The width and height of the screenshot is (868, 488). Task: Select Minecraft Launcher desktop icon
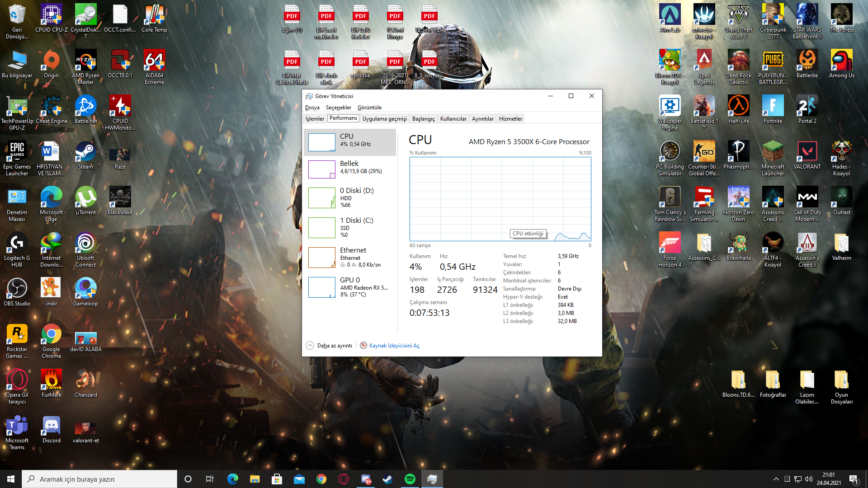pos(773,158)
